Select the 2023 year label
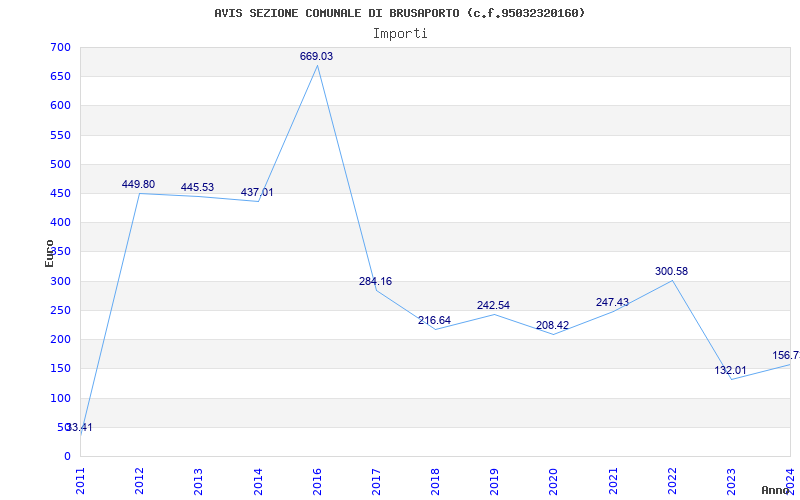 pos(731,481)
